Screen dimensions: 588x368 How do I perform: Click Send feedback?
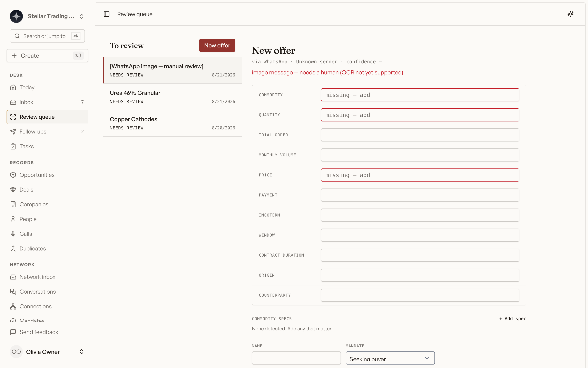47,332
